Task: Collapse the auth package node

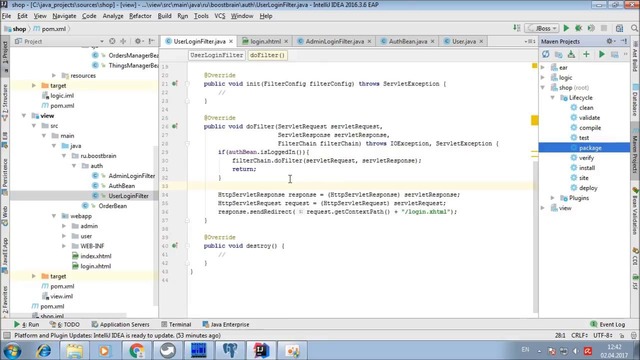Action: click(x=74, y=166)
